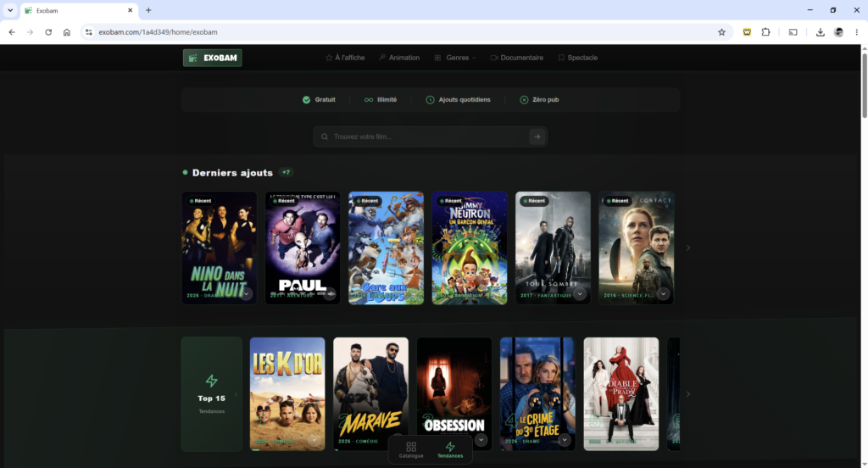Open a new browser tab
The height and width of the screenshot is (468, 868).
point(148,10)
